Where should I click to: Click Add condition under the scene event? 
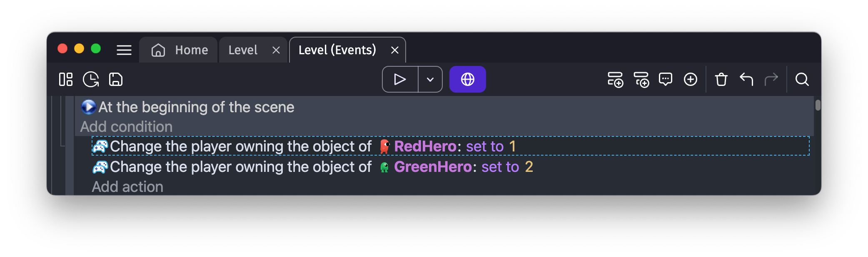[x=127, y=126]
